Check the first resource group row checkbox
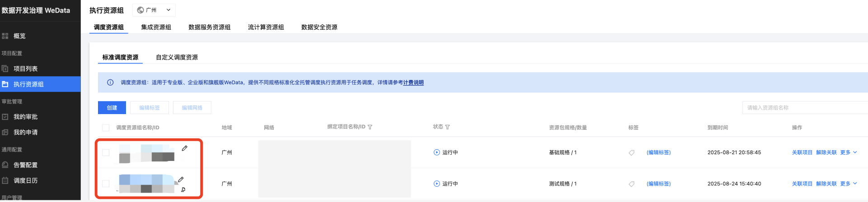Screen dimensions: 868x202 (106, 152)
